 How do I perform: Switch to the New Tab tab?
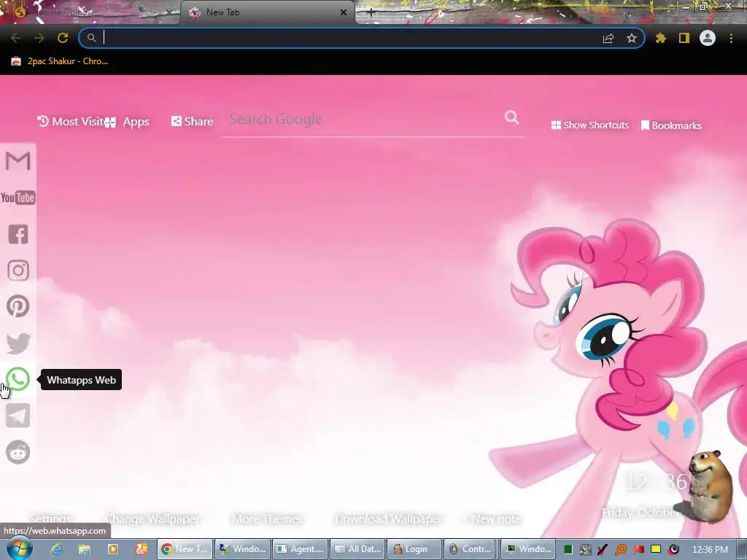[267, 12]
